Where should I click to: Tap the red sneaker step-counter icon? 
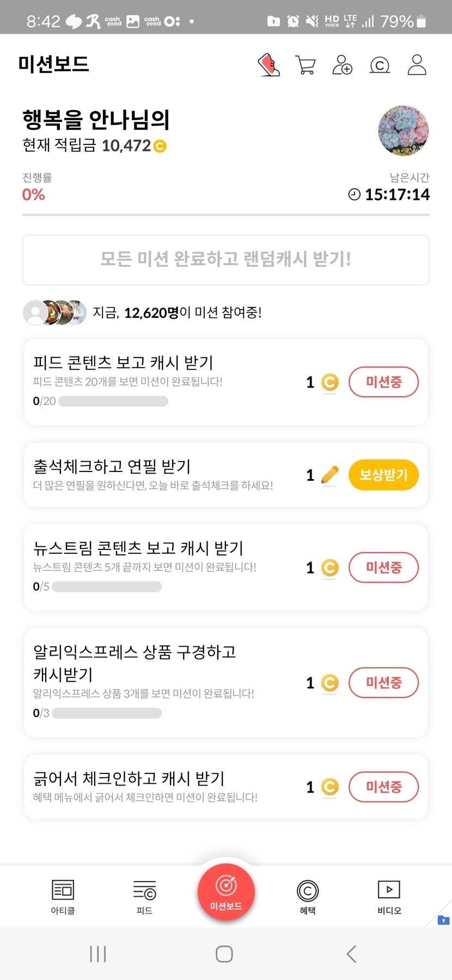(268, 65)
